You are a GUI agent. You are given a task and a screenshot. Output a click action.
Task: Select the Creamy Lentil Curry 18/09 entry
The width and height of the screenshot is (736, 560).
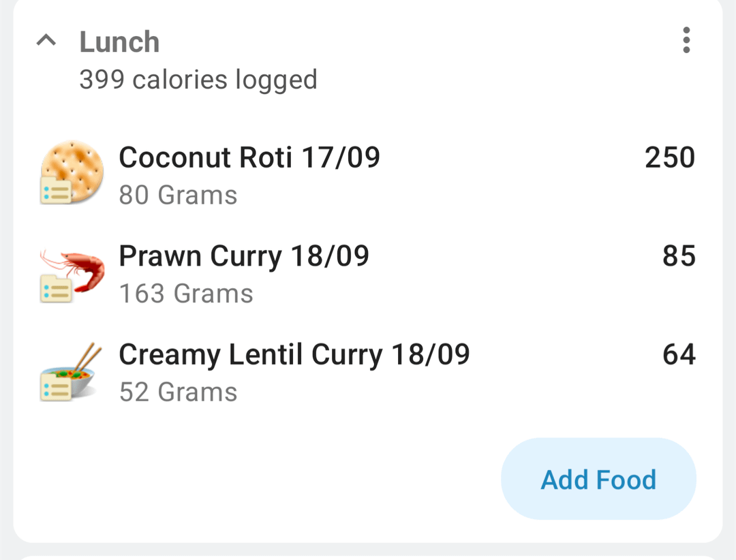[x=294, y=356]
